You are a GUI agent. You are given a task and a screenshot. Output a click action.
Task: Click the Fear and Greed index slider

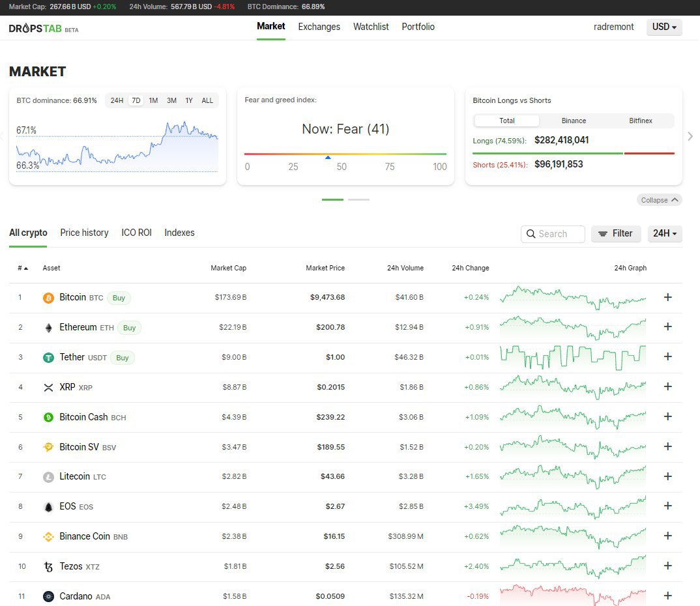[345, 154]
